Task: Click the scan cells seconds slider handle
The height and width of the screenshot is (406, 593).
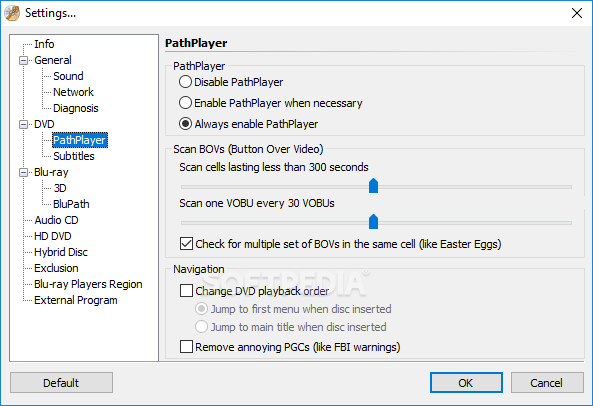Action: tap(373, 186)
